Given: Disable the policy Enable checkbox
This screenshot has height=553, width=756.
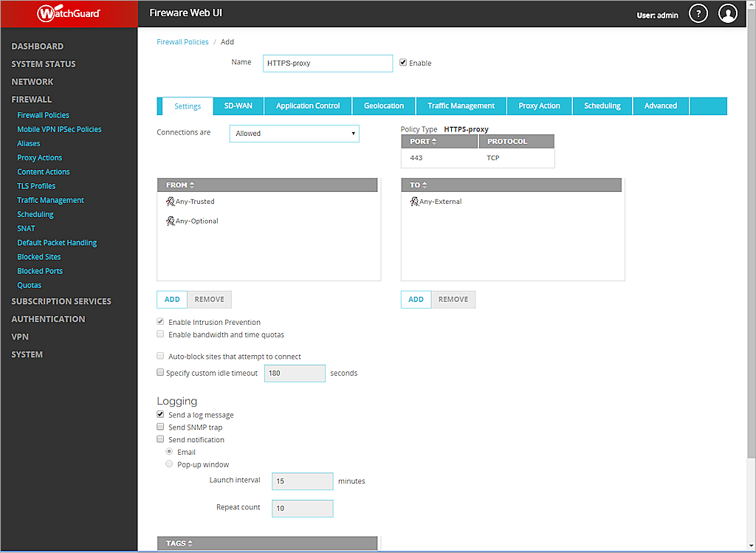Looking at the screenshot, I should click(x=402, y=62).
